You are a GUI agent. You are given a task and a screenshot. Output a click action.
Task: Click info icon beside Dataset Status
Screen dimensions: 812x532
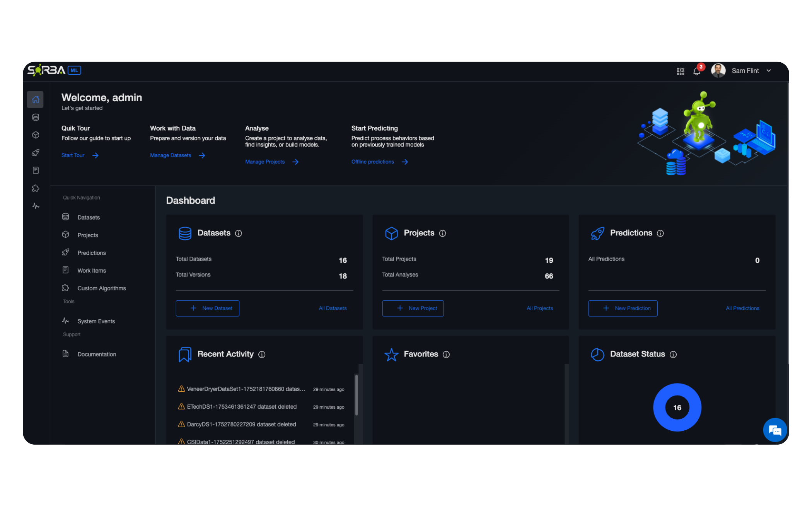click(x=673, y=355)
